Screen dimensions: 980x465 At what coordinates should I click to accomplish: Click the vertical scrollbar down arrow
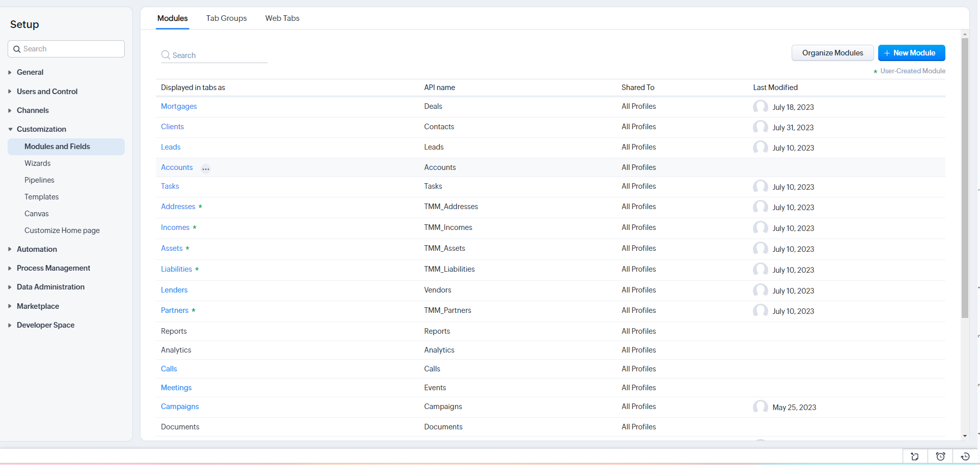point(965,436)
